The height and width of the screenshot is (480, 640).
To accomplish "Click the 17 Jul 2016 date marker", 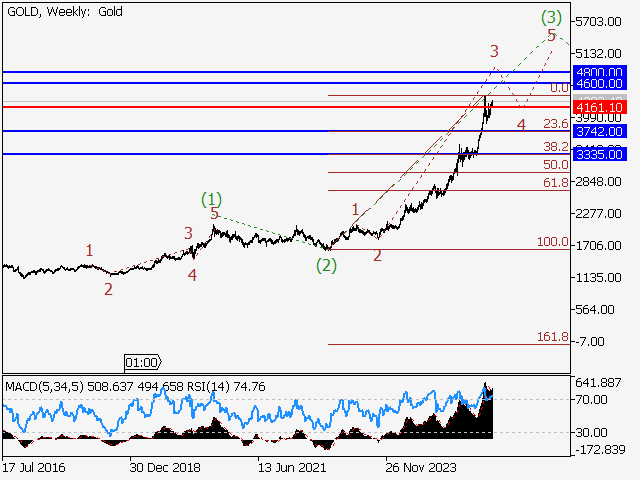I will click(37, 467).
